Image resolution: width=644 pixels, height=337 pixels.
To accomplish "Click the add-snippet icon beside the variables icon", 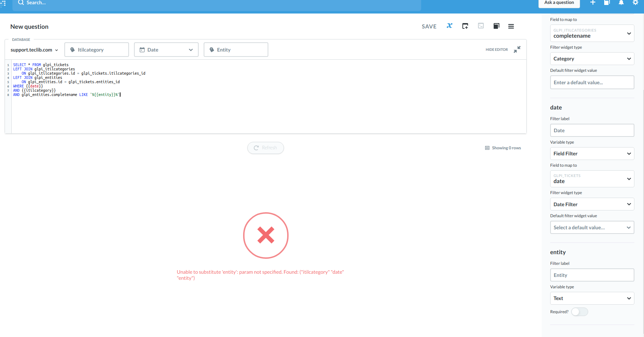I will (465, 26).
